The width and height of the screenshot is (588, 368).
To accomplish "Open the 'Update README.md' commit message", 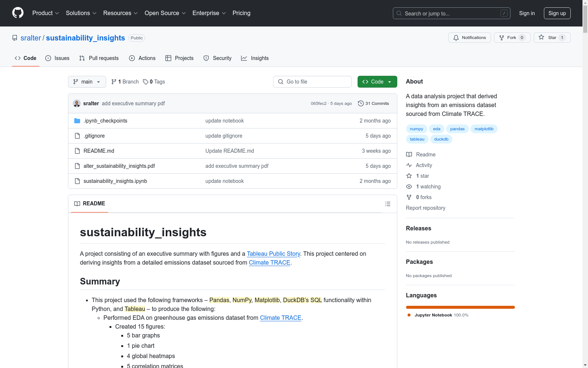I will [x=230, y=151].
